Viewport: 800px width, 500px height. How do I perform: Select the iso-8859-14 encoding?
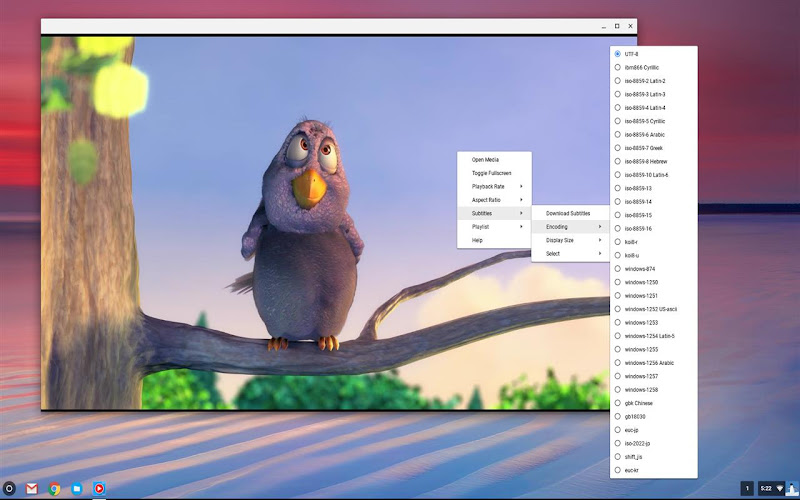tap(654, 202)
